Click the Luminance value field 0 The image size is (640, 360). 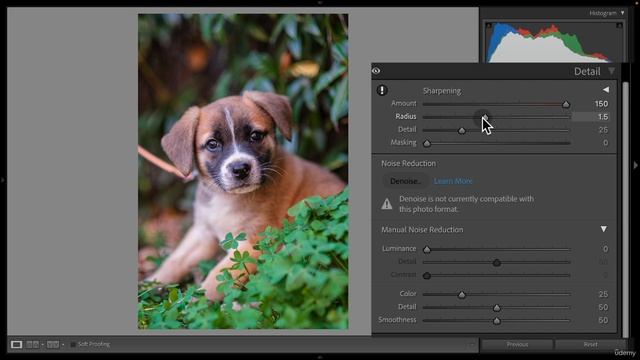[x=605, y=249]
